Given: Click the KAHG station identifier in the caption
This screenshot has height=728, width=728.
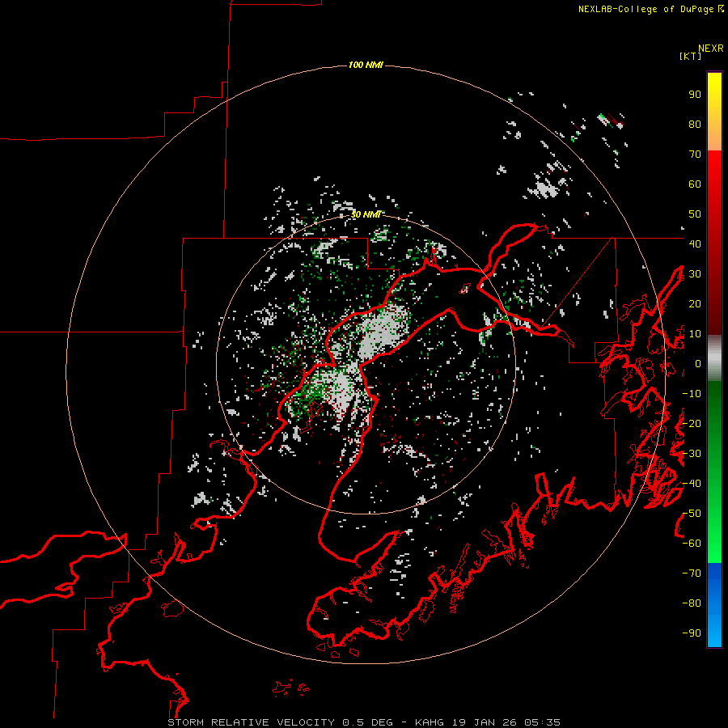Looking at the screenshot, I should point(429,722).
